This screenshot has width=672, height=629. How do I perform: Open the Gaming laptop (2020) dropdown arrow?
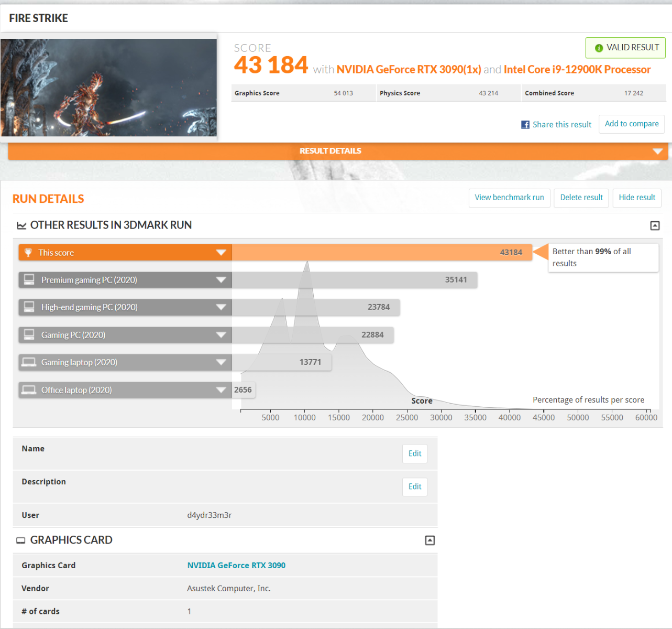[221, 362]
